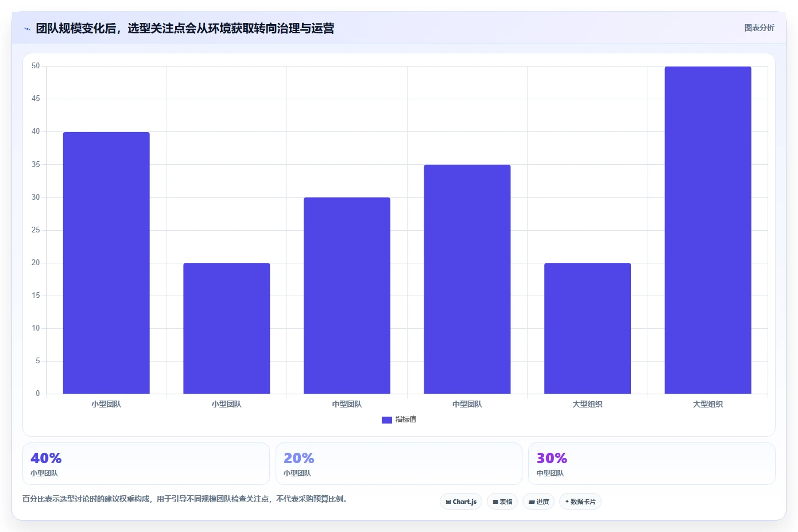
Task: Click the y-axis label 15
Action: 36,295
